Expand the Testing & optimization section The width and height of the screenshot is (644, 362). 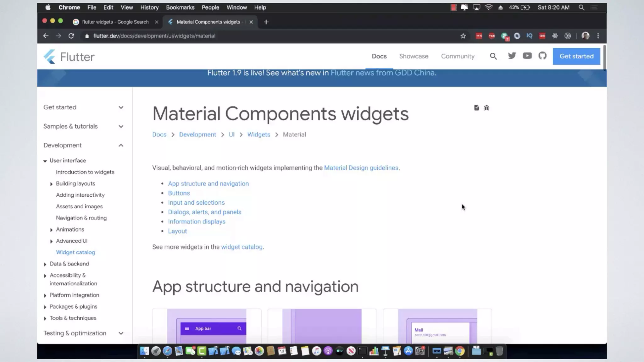coord(121,333)
